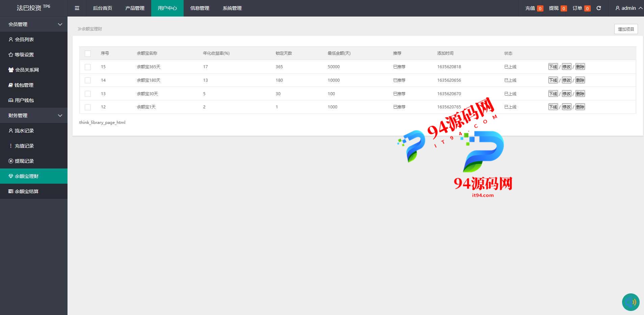Click the 等级设置 star icon
This screenshot has height=315, width=644.
tap(11, 55)
